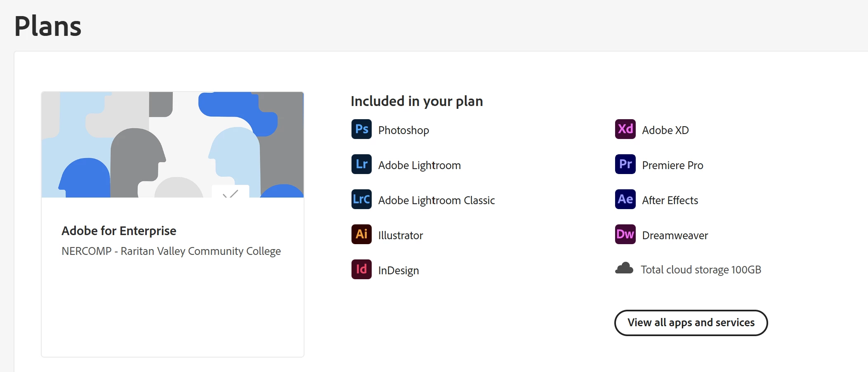This screenshot has width=868, height=372.
Task: Click the After Effects Ae icon
Action: 625,199
